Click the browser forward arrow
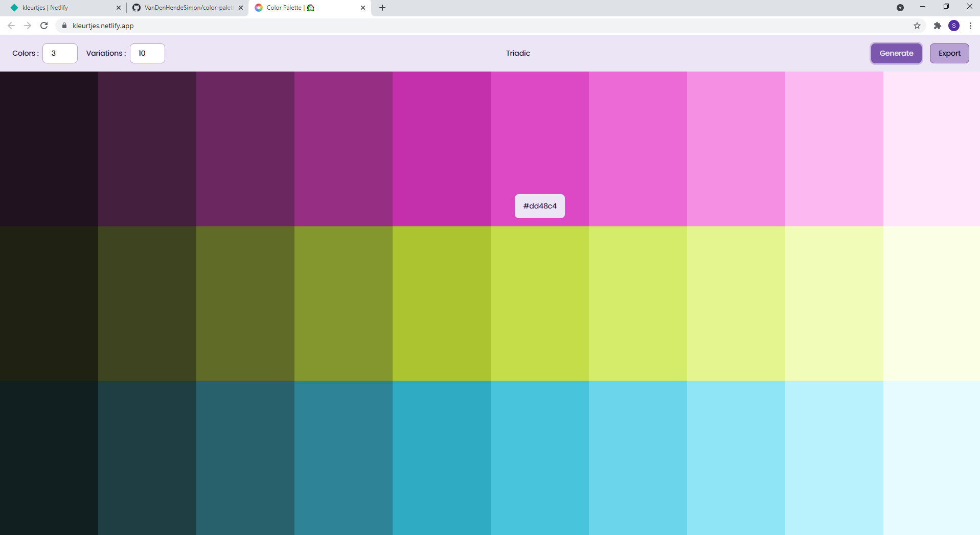The height and width of the screenshot is (535, 980). 28,26
